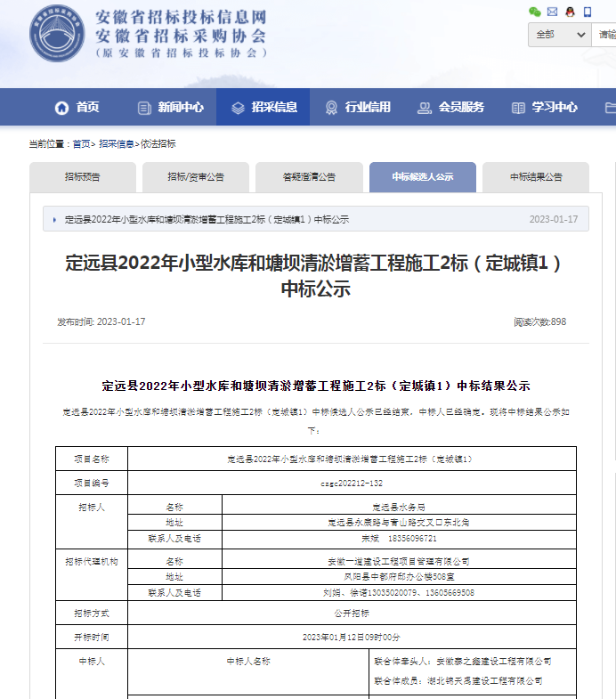This screenshot has width=616, height=699.
Task: Click the 依法招标 breadcrumb link
Action: 158,144
